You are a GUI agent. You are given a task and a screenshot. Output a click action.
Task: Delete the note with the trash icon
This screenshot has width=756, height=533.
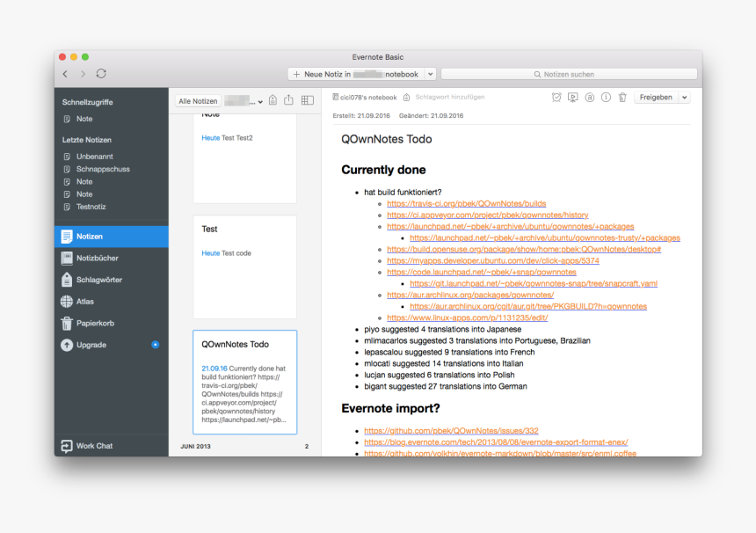[x=622, y=98]
